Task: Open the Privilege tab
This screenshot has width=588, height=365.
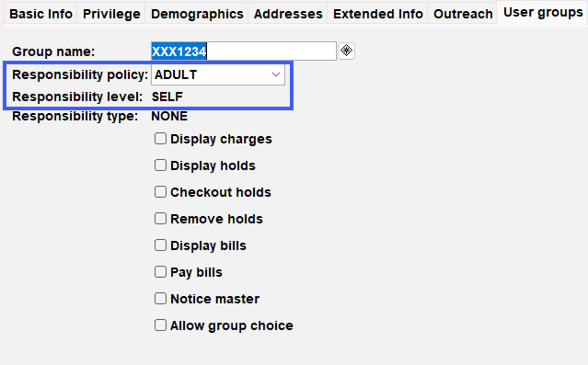Action: coord(111,14)
